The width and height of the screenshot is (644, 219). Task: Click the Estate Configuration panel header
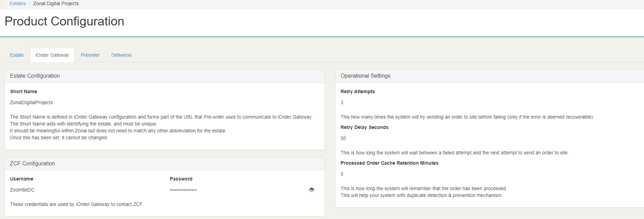pos(35,76)
